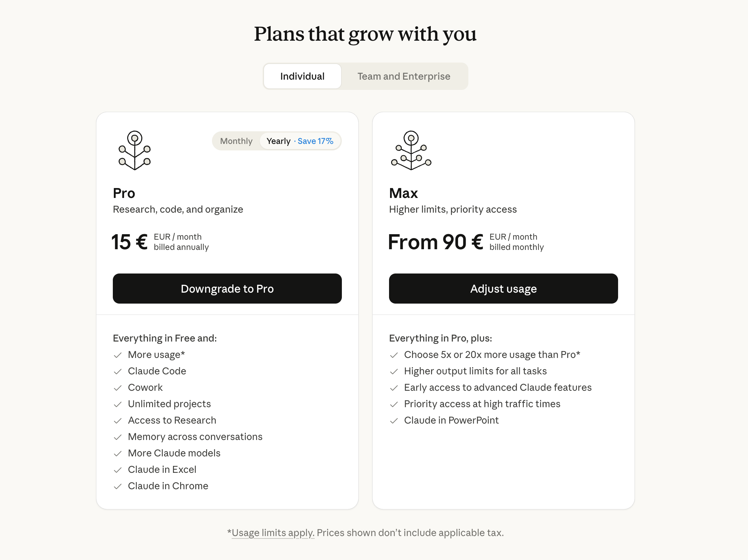This screenshot has height=560, width=748.
Task: Click the 15 € price text
Action: 130,242
